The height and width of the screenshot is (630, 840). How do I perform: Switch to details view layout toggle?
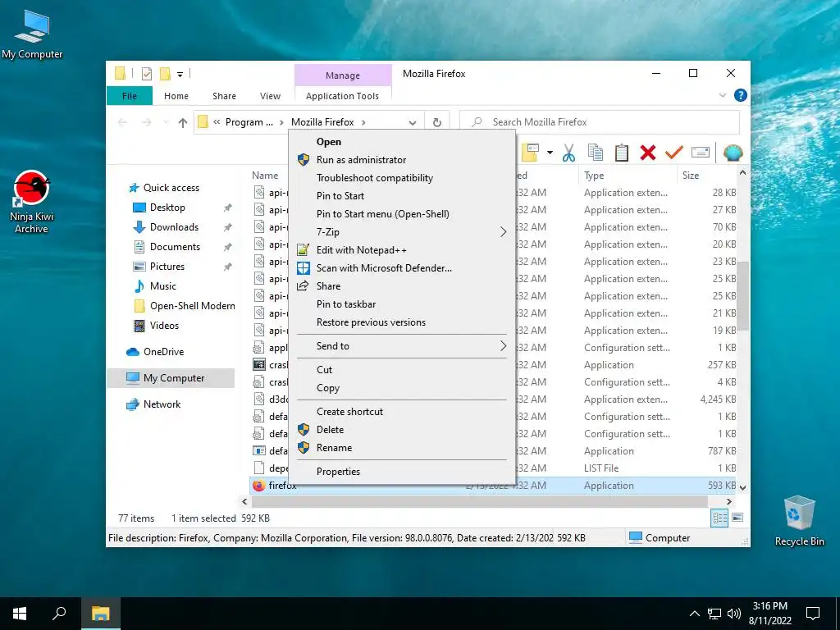pos(719,518)
